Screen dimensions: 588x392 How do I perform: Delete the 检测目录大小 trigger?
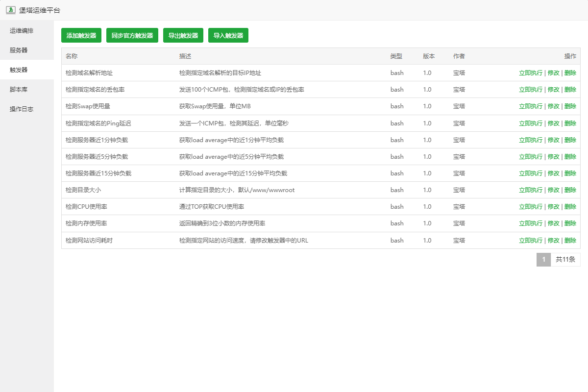coord(570,190)
